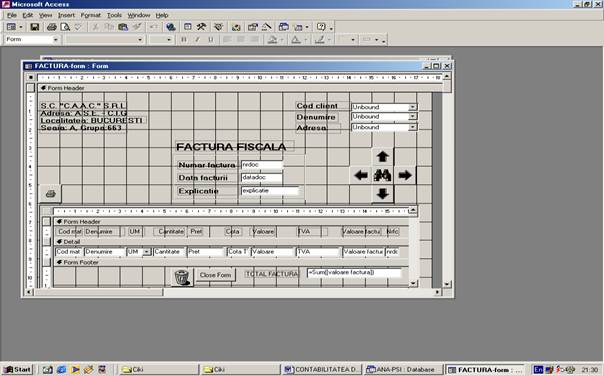Open Print Preview from the toolbar

pos(65,27)
